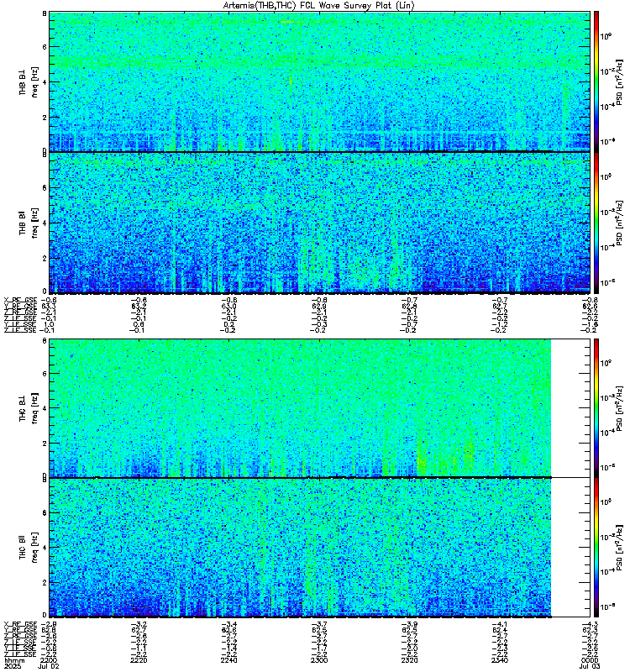Click the color bar beside the THC B⊥ panel
This screenshot has width=630, height=672.
[596, 408]
